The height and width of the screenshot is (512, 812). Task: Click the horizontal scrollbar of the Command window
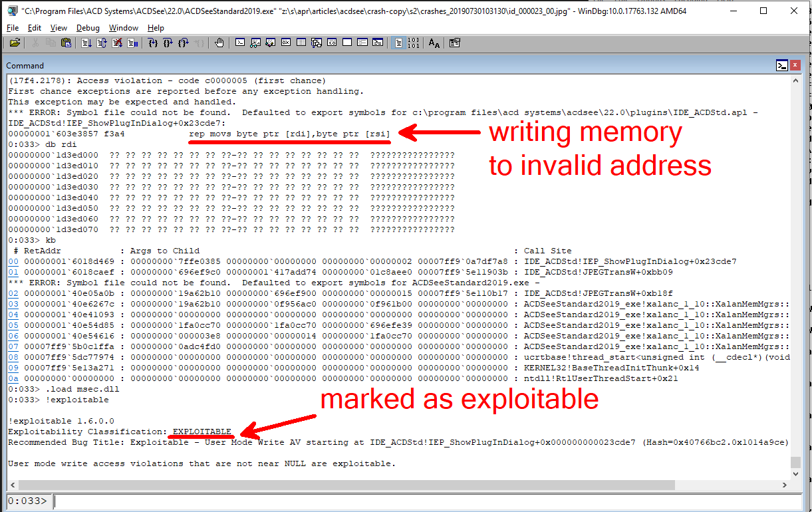398,485
